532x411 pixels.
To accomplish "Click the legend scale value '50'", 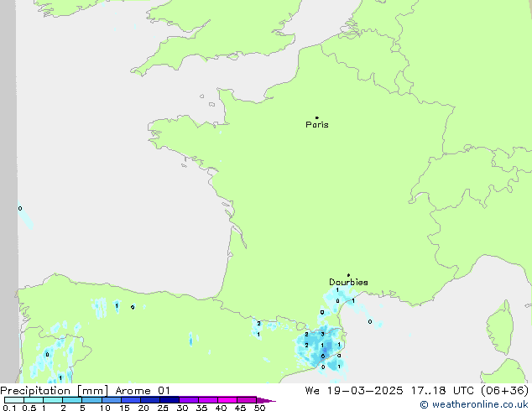I will (x=259, y=408).
